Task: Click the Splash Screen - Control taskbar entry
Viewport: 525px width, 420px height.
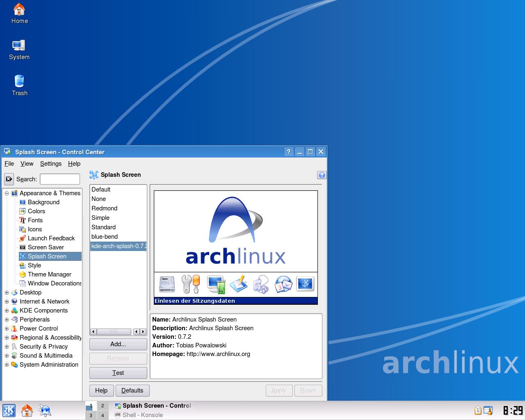Action: 153,406
